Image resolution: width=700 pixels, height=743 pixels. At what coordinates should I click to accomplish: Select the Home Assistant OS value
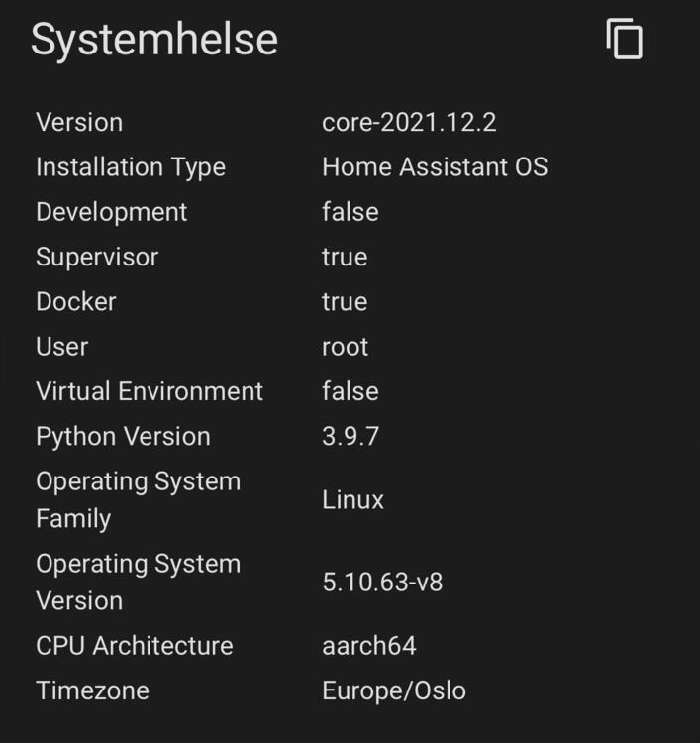click(434, 167)
